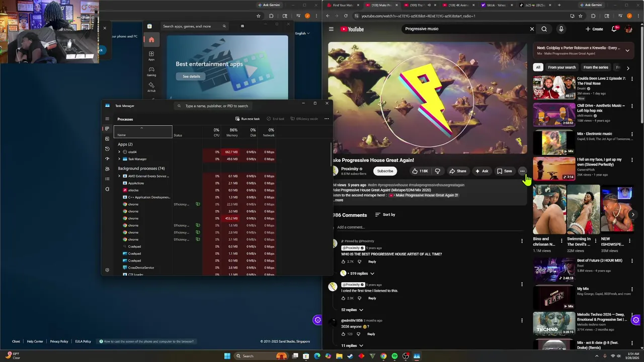Screen dimensions: 644x362
Task: Open Services page in Task Manager sidebar
Action: [x=107, y=189]
